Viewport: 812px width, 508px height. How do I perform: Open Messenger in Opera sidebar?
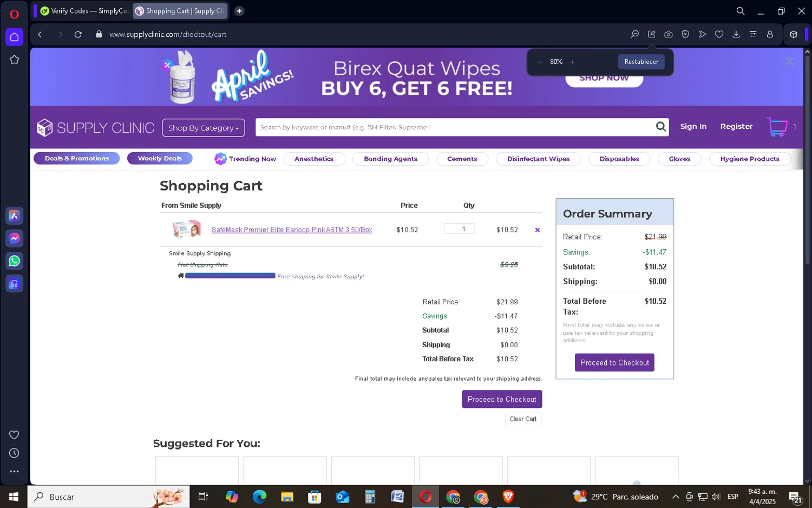pyautogui.click(x=14, y=238)
